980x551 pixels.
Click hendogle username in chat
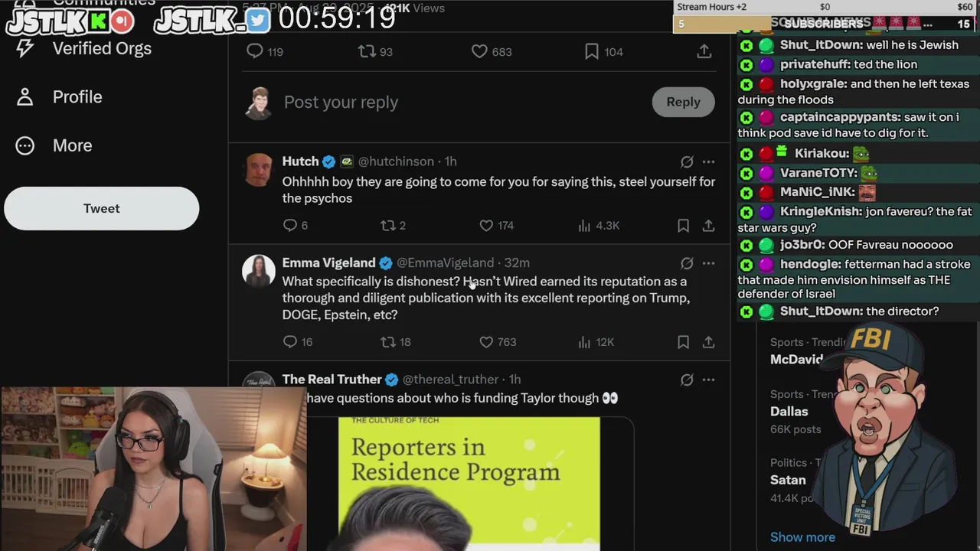(809, 264)
